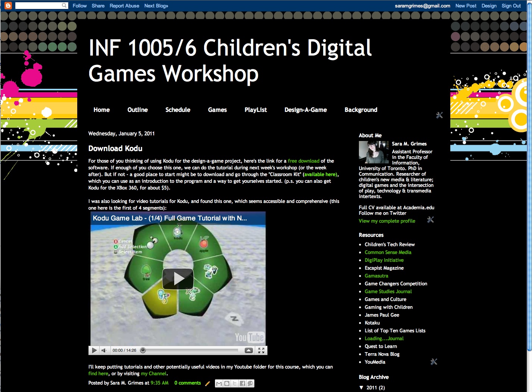Share the post to Twitter
The image size is (532, 392).
pos(234,383)
